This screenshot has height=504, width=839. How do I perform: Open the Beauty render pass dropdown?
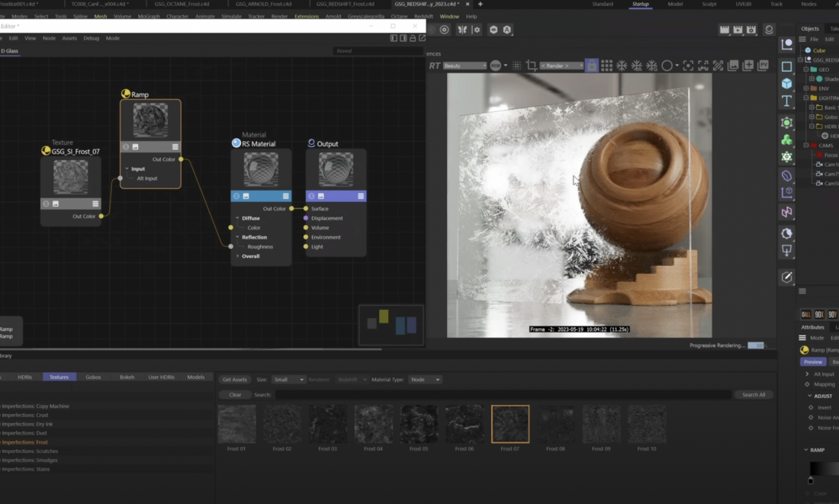(x=465, y=65)
